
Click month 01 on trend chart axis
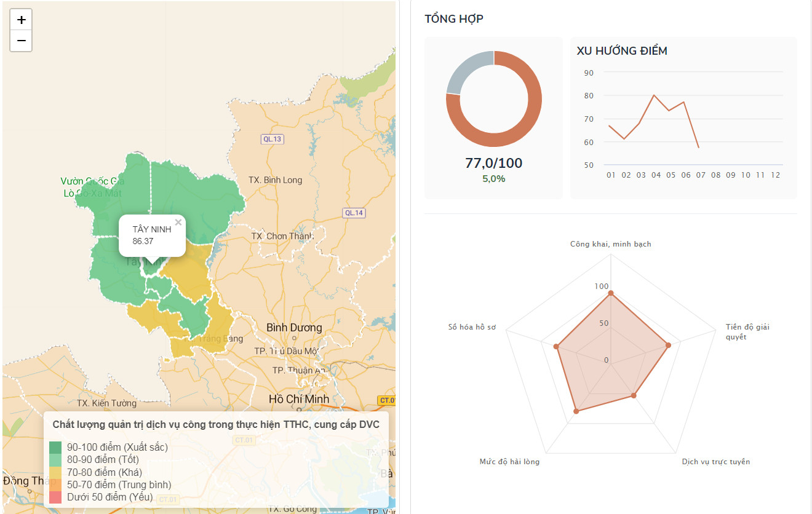coord(611,175)
